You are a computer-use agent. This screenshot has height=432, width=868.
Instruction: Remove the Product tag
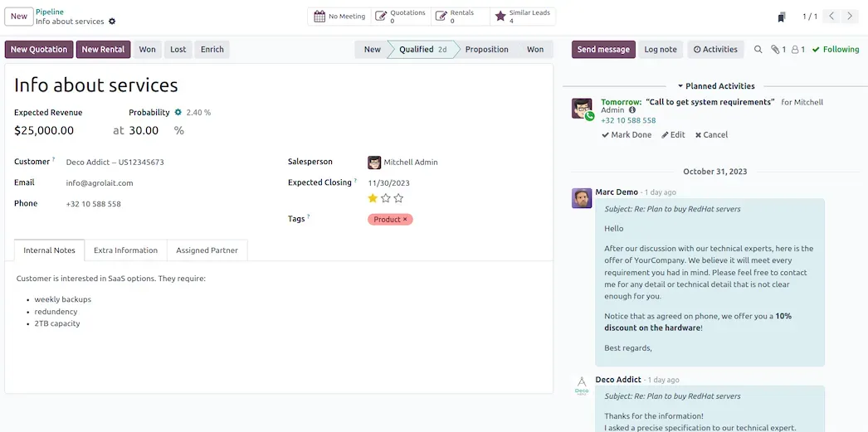pos(405,220)
